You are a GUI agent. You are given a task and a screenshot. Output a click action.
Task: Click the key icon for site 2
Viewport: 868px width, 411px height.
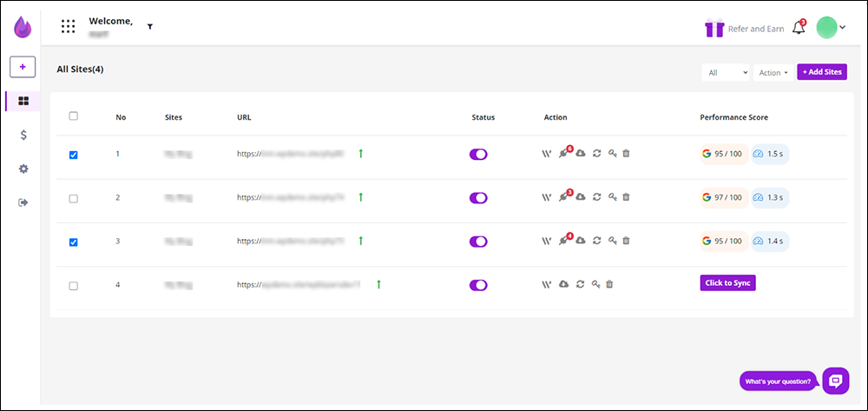coord(612,196)
